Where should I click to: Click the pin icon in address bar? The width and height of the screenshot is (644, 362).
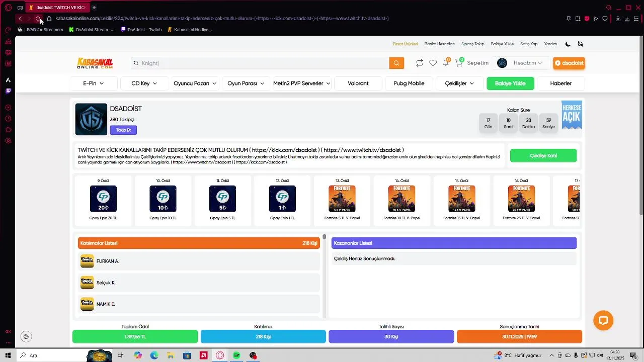pos(569,19)
